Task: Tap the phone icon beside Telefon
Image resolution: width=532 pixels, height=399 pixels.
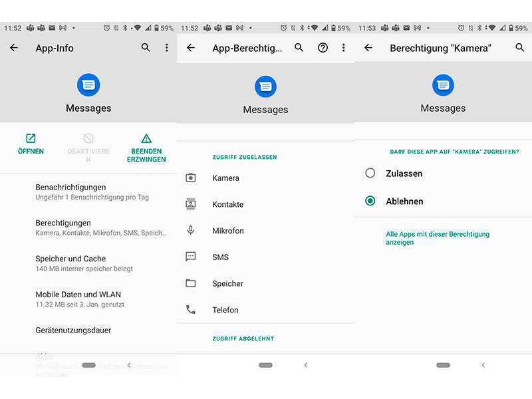Action: click(191, 309)
